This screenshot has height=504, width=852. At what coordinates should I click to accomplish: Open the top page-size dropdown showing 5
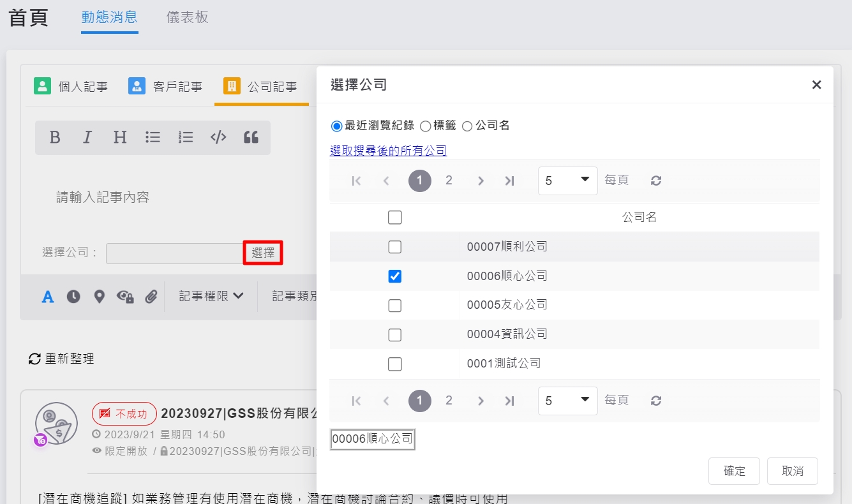(567, 181)
